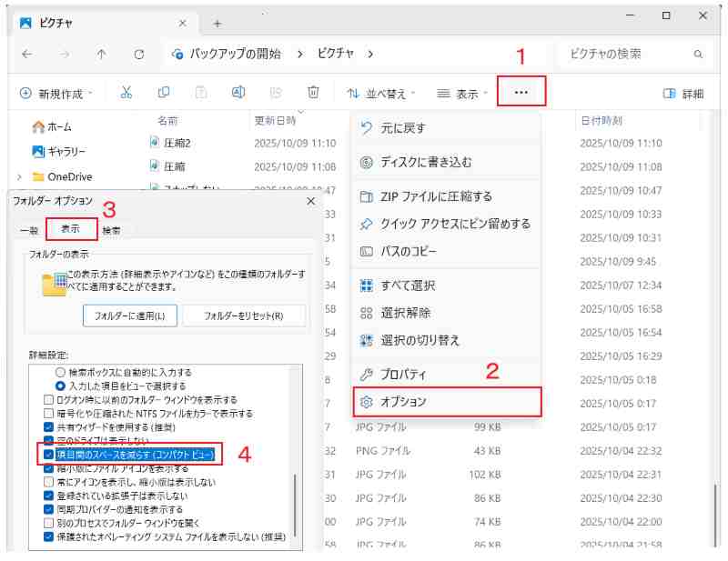The height and width of the screenshot is (561, 728).
Task: Toggle the 詳細 details pane button
Action: (x=683, y=94)
